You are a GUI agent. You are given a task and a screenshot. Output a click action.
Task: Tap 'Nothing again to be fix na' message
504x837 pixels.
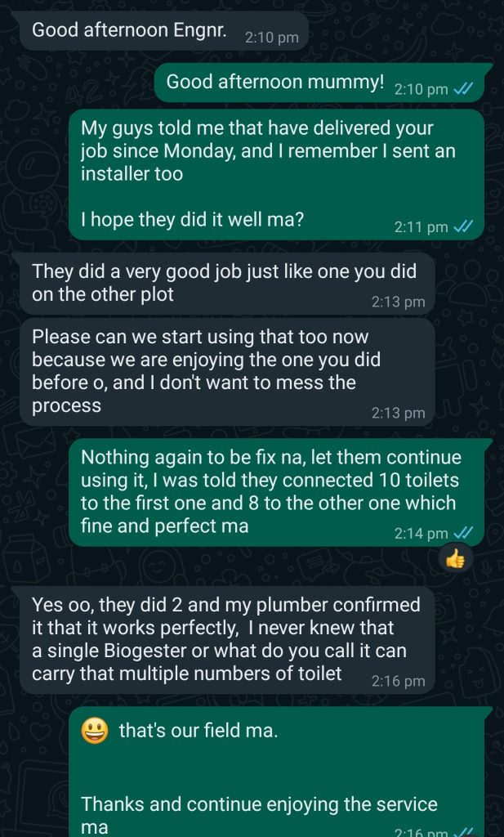(276, 492)
